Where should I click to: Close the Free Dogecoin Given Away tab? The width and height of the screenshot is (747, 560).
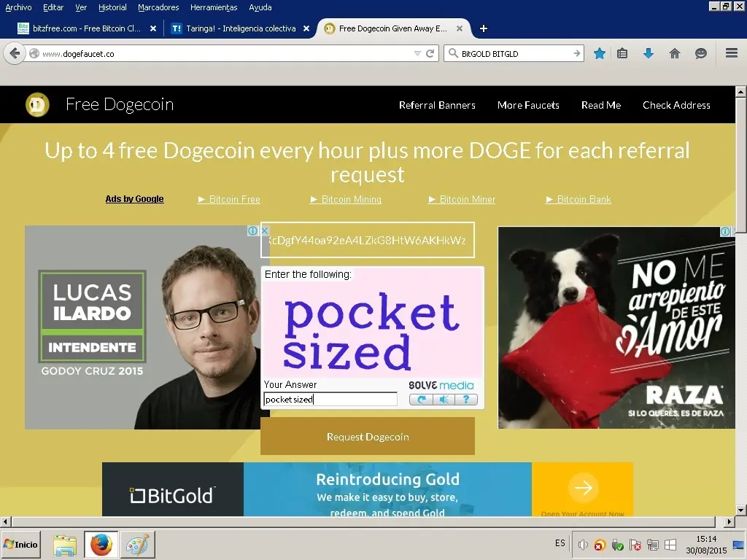tap(460, 28)
